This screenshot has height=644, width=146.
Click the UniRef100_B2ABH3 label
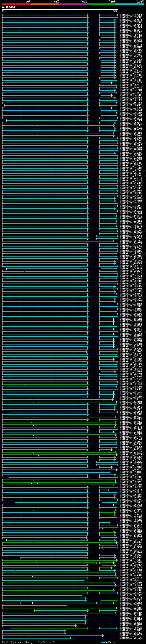131,402
